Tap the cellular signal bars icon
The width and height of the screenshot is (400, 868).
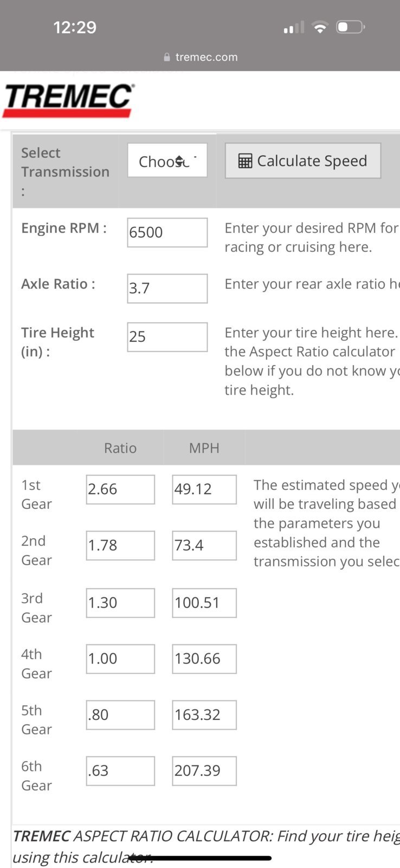pyautogui.click(x=294, y=28)
